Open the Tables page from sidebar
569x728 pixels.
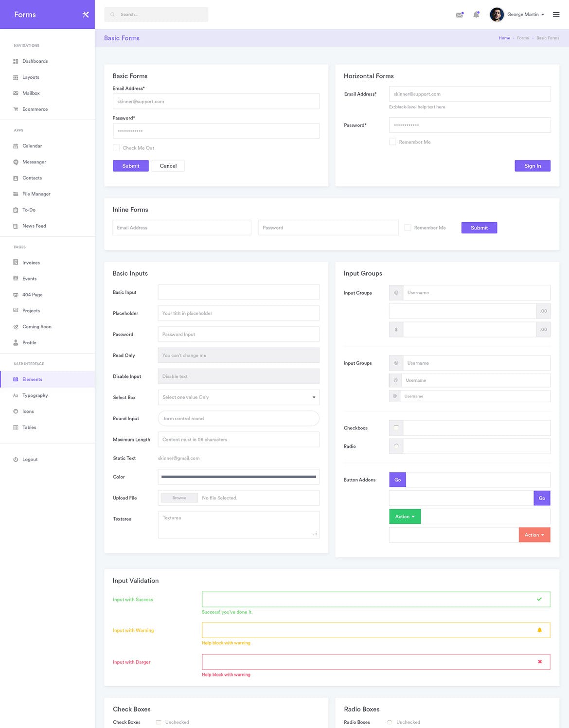click(29, 427)
